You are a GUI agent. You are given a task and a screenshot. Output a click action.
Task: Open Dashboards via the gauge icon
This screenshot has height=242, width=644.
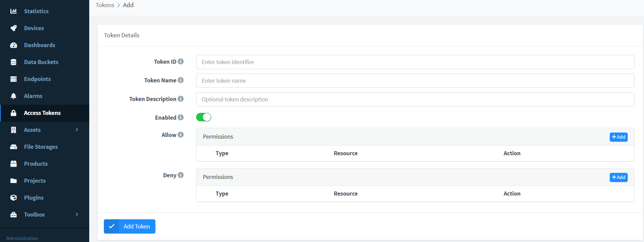click(14, 45)
